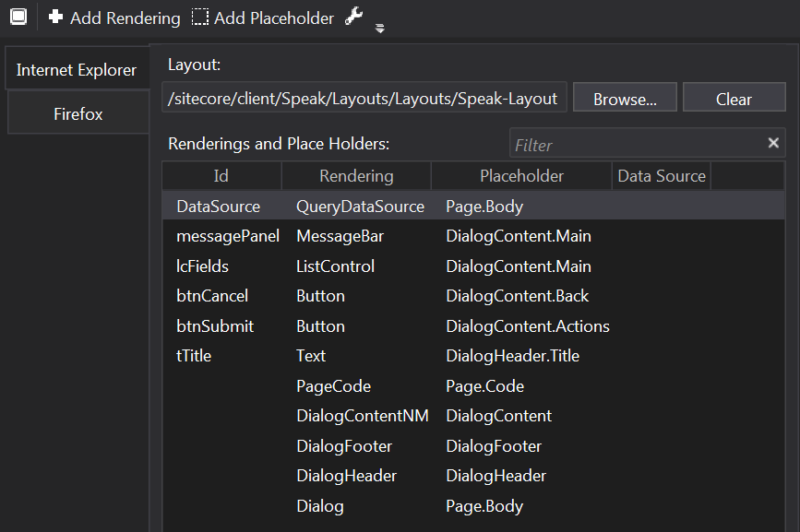Image resolution: width=800 pixels, height=532 pixels.
Task: Sort by the Id column header
Action: [221, 176]
